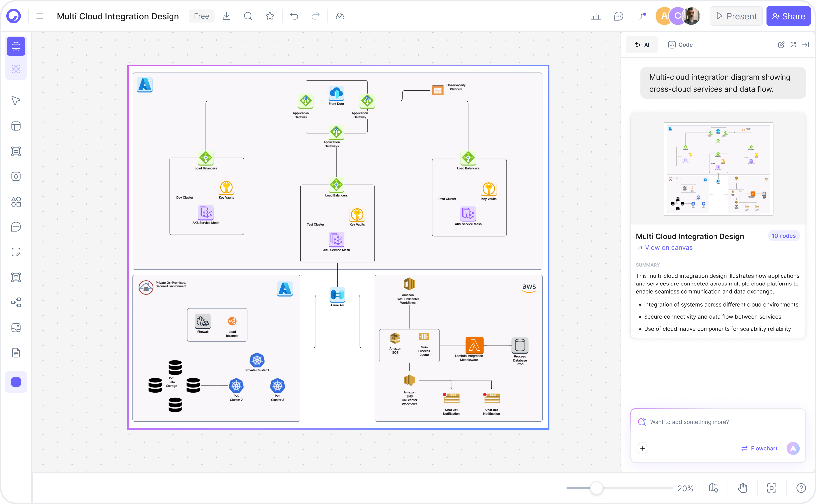Collapse the AI side panel
Viewport: 816px width, 504px height.
806,45
